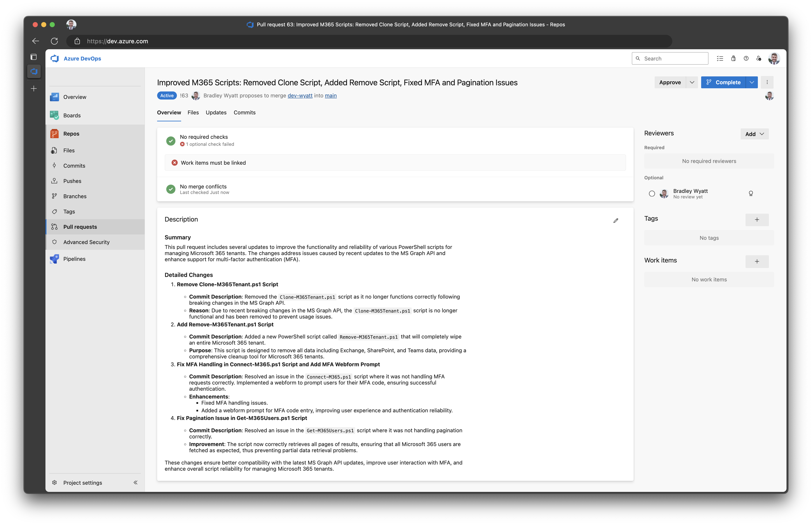Click the Azure DevOps logo icon

tap(55, 58)
